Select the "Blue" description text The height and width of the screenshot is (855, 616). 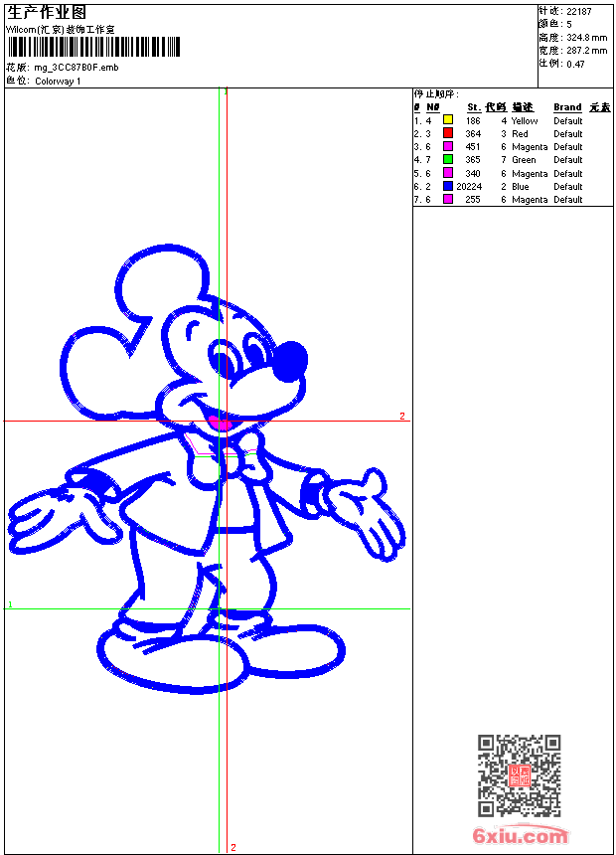click(x=520, y=187)
